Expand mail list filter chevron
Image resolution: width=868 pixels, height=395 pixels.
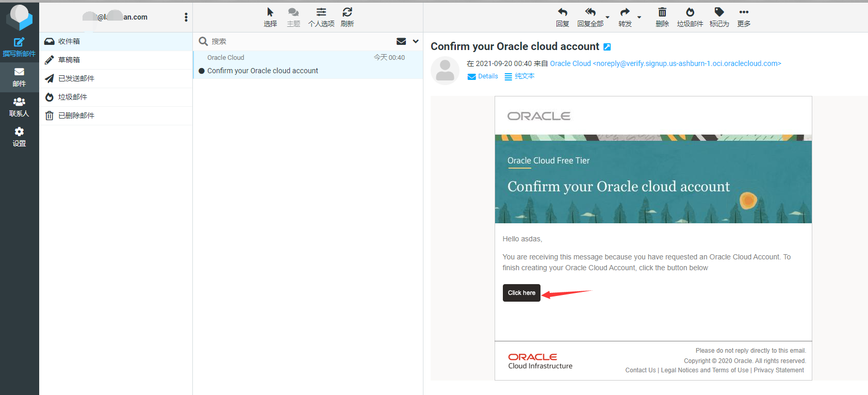click(416, 41)
